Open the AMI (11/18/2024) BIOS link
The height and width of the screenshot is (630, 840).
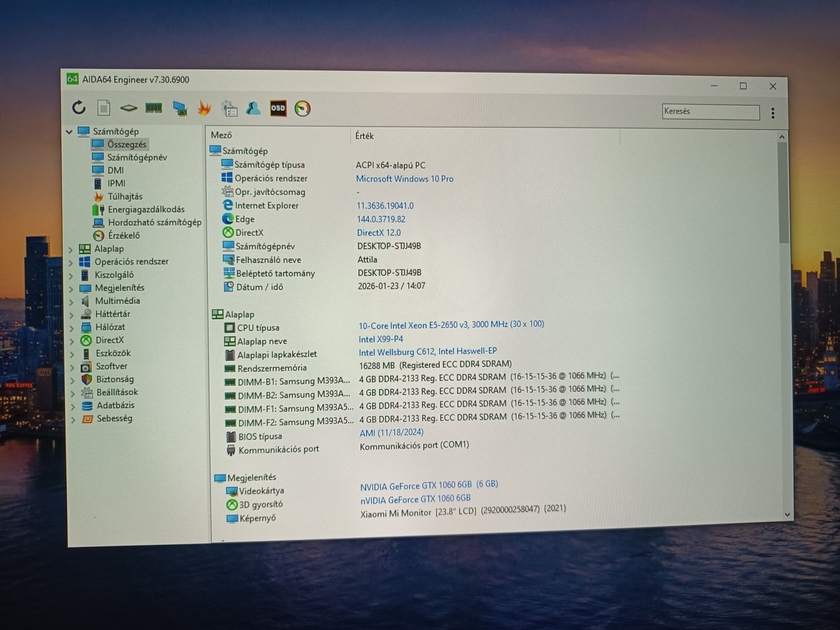[391, 433]
